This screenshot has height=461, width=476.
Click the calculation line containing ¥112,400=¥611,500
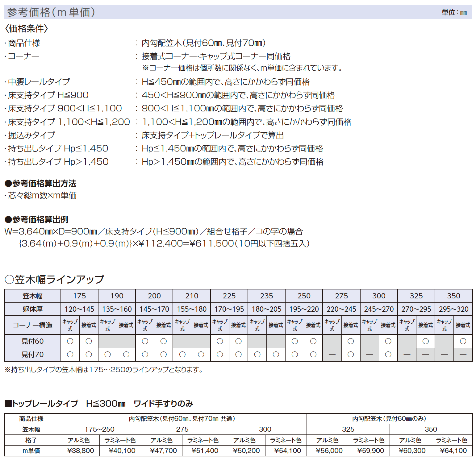164,243
